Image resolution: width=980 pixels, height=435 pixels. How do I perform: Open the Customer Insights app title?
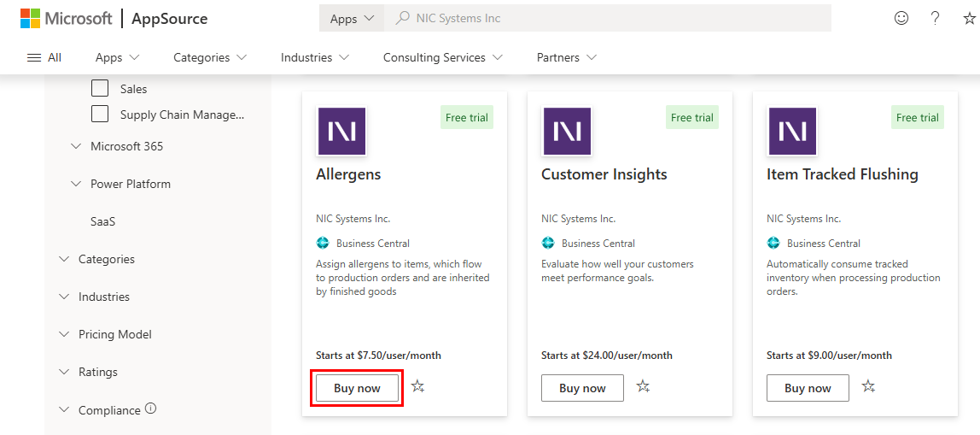click(604, 174)
